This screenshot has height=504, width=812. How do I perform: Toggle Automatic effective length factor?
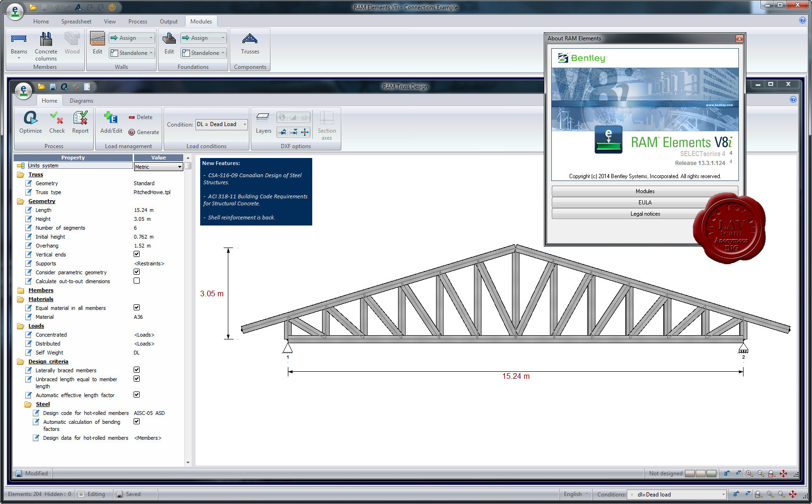point(136,395)
